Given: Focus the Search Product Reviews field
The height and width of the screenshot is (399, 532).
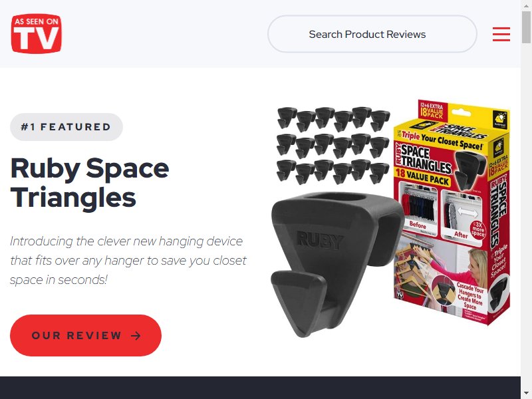Looking at the screenshot, I should point(372,34).
